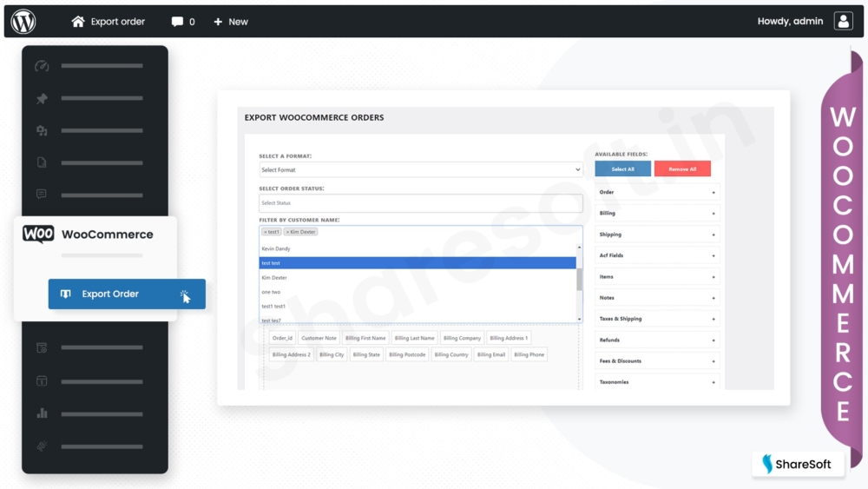Viewport: 868px width, 489px height.
Task: Remove the test1 tag from customer filter
Action: (265, 232)
